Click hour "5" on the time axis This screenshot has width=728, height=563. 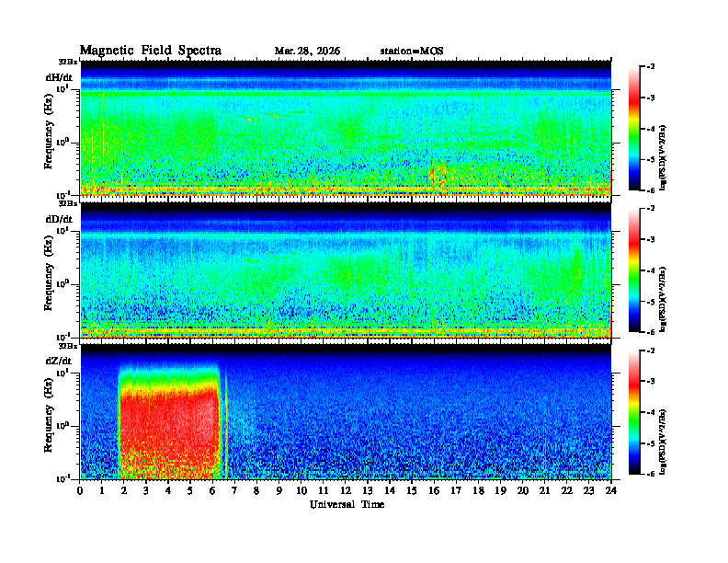(190, 490)
